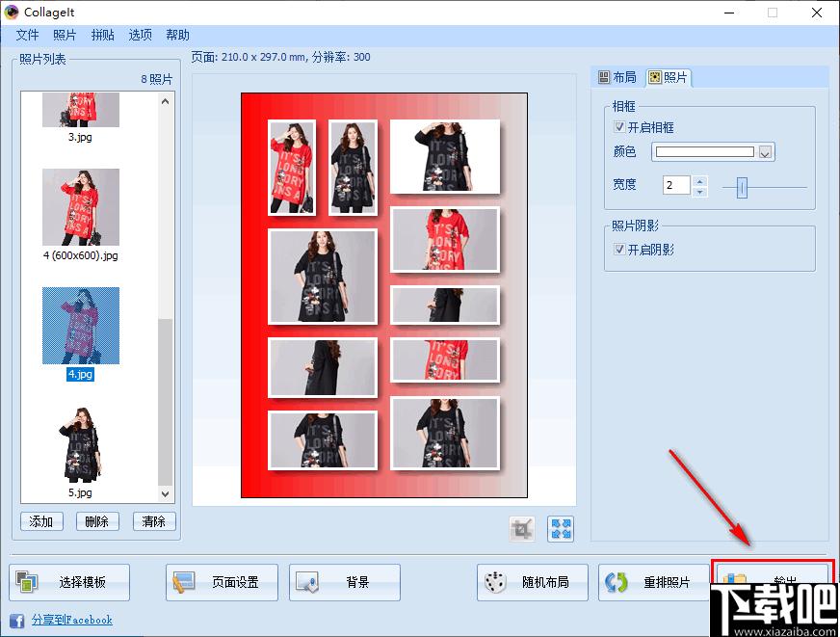Increase frame width with up arrow

(699, 181)
